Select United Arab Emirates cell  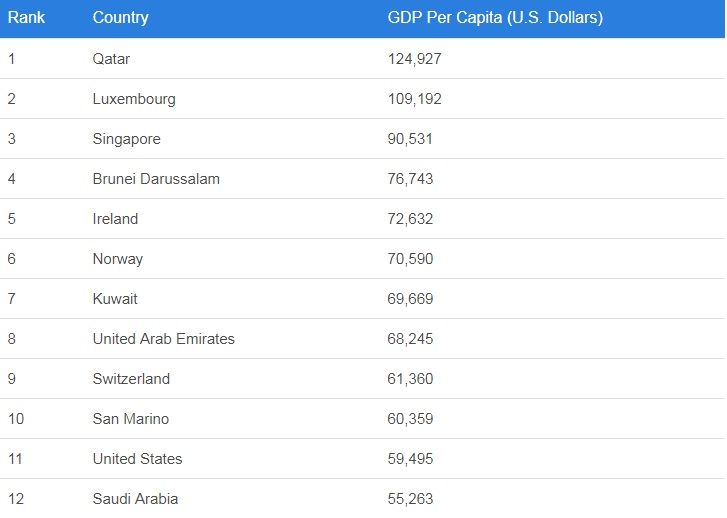tap(164, 339)
